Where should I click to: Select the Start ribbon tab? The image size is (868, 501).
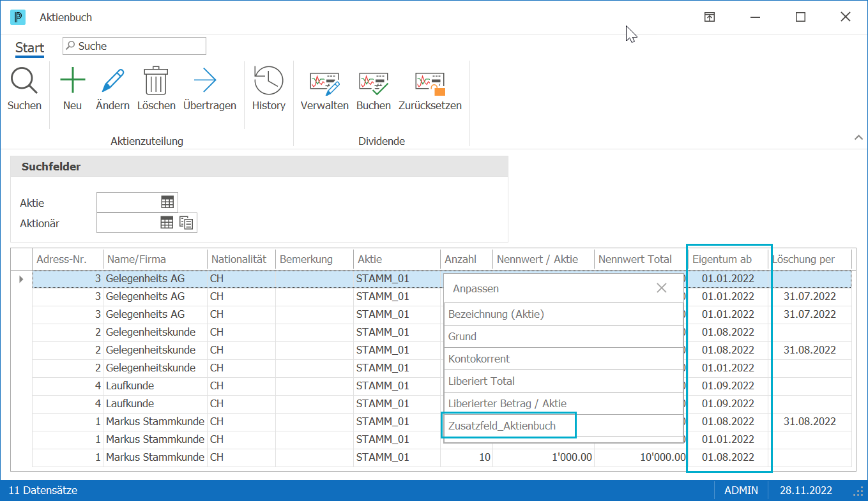point(30,48)
